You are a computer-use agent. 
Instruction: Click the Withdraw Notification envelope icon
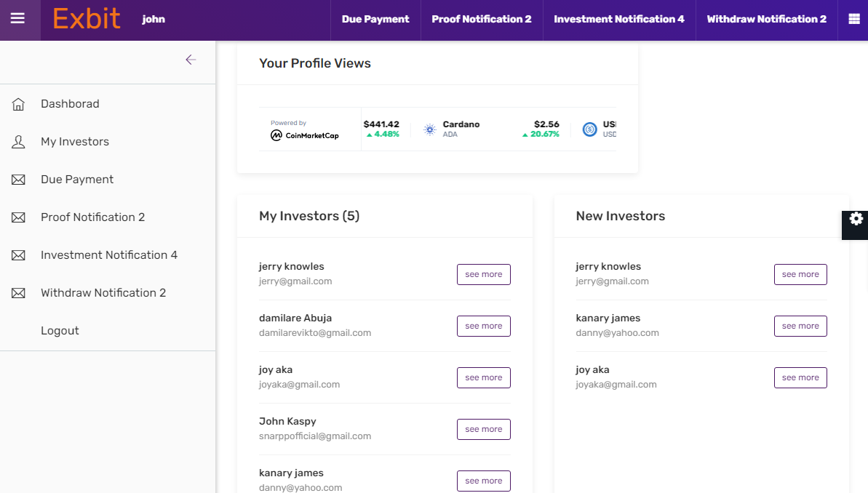17,292
